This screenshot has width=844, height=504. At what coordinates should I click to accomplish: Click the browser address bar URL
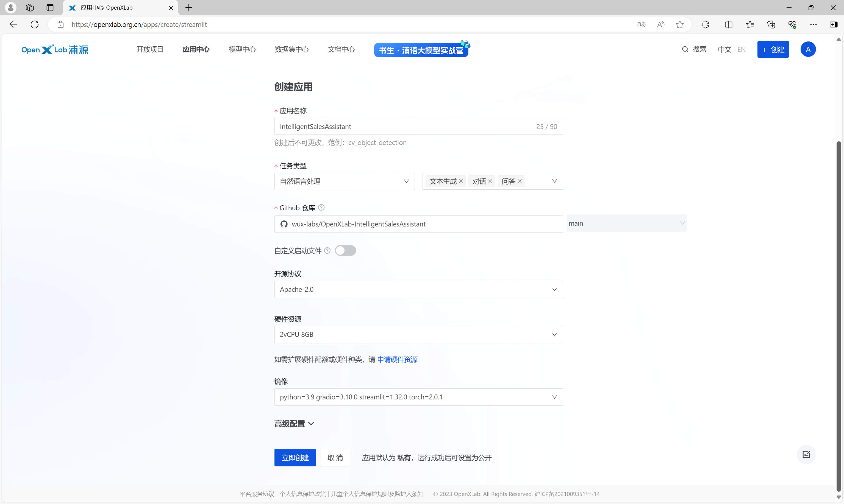pyautogui.click(x=139, y=24)
